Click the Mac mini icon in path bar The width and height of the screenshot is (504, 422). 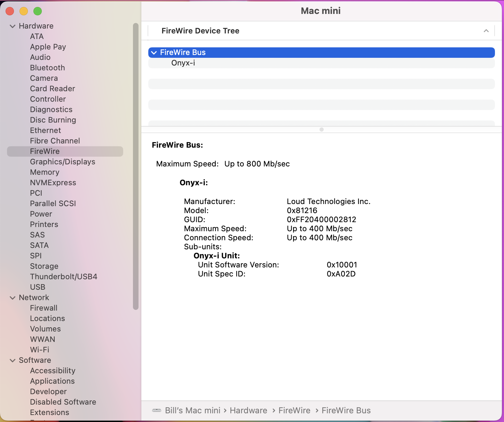[157, 411]
